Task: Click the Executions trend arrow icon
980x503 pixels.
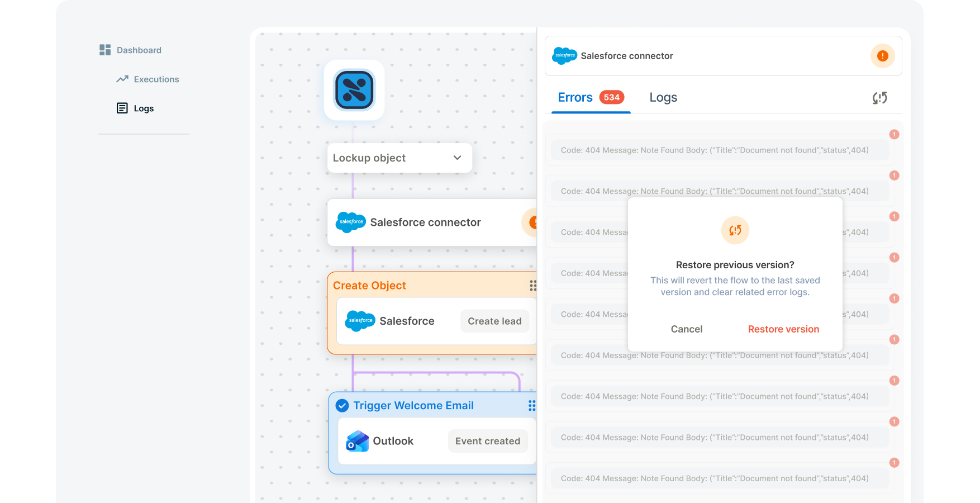Action: click(x=122, y=79)
